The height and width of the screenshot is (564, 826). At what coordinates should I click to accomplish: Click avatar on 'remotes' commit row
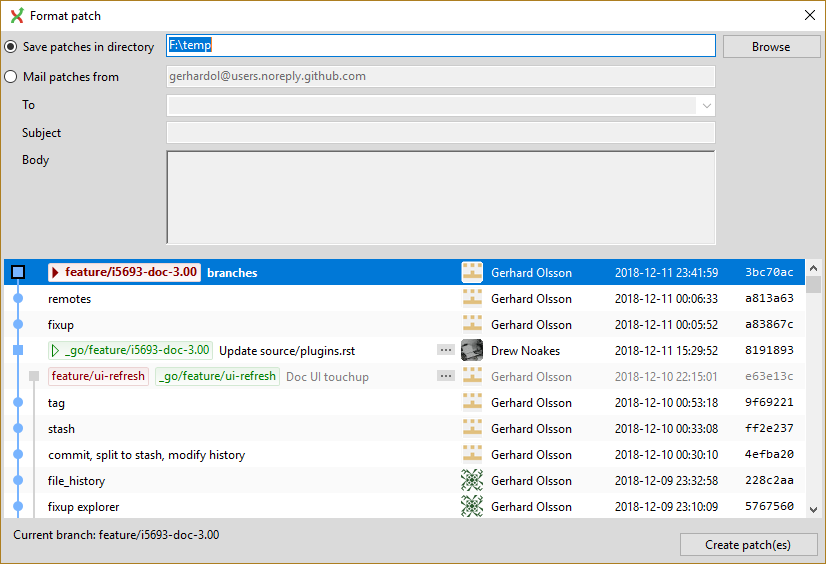(x=472, y=298)
